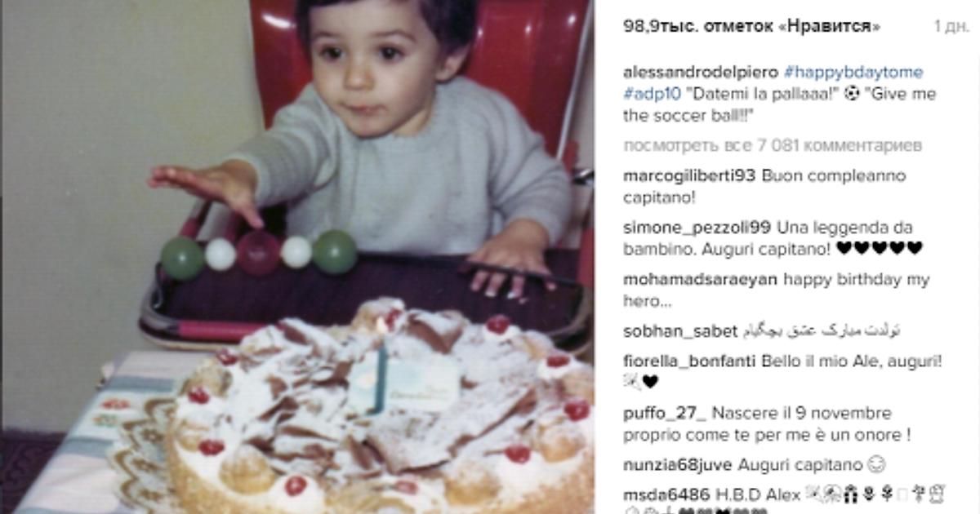Click the birthday cake photo

[380, 408]
